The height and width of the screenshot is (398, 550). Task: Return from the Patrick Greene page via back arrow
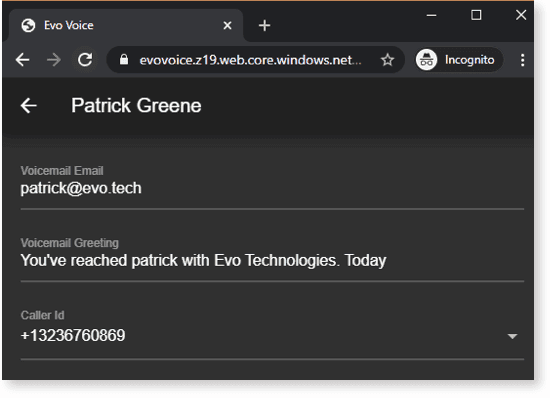(29, 106)
